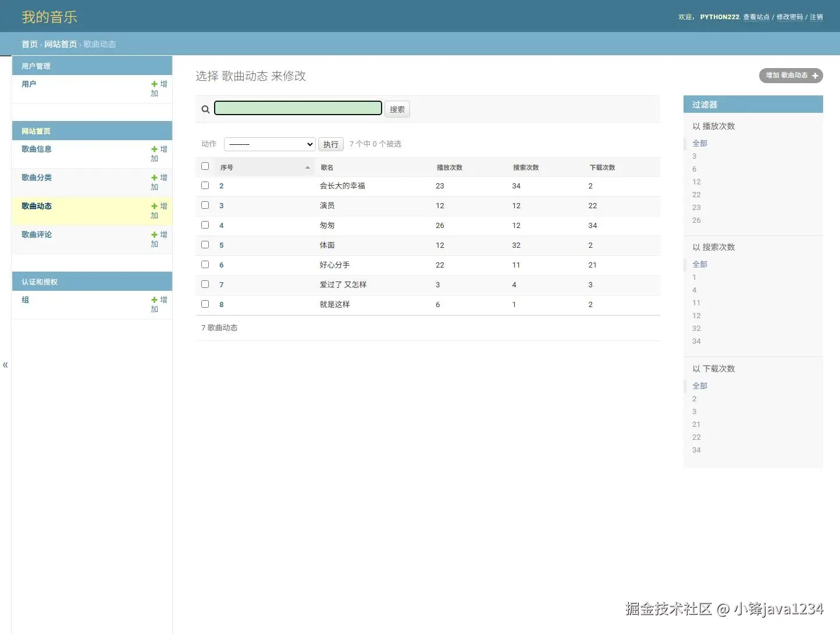Open 用户 in the sidebar
Screen dimensions: 840x634
tap(29, 84)
